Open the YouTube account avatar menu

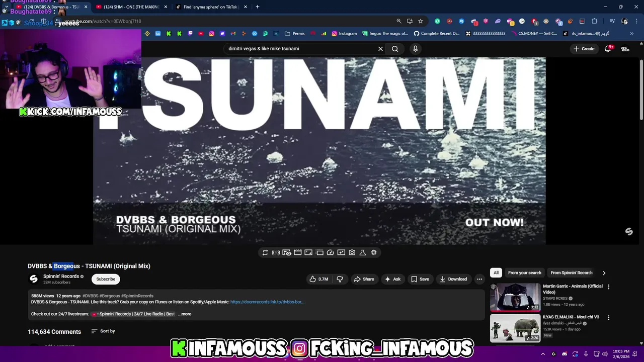(x=625, y=49)
